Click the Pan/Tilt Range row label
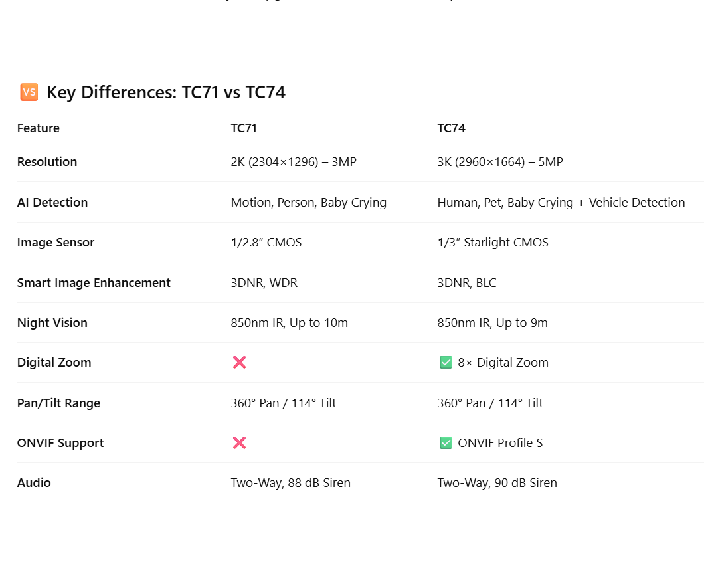Screen dimensions: 704x588 (x=59, y=403)
